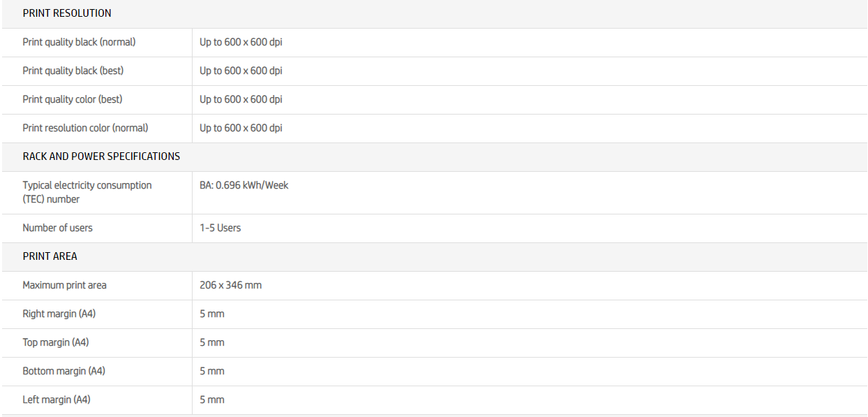Click the RACK AND POWER SPECIFICATIONS heading
Viewport: 868px width, 417px height.
(101, 156)
